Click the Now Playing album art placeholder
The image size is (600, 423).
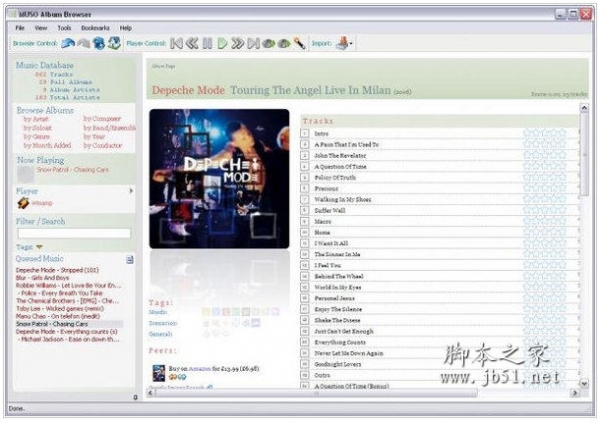click(26, 175)
